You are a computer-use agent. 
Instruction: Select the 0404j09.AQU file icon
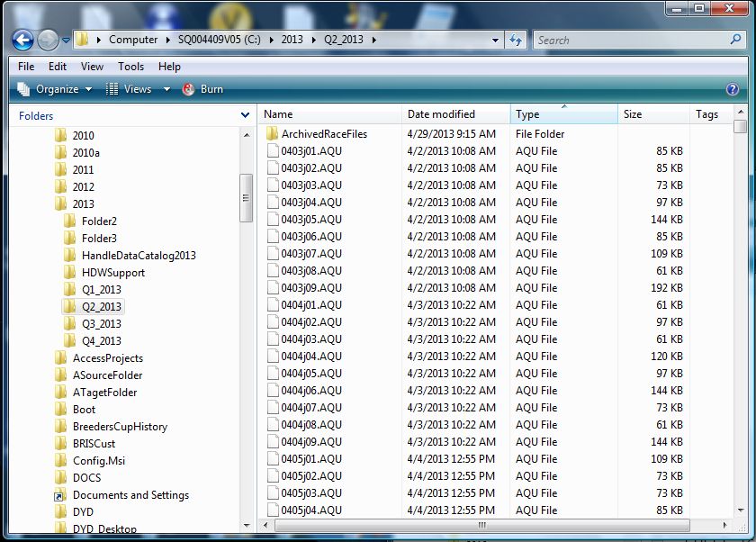coord(273,442)
